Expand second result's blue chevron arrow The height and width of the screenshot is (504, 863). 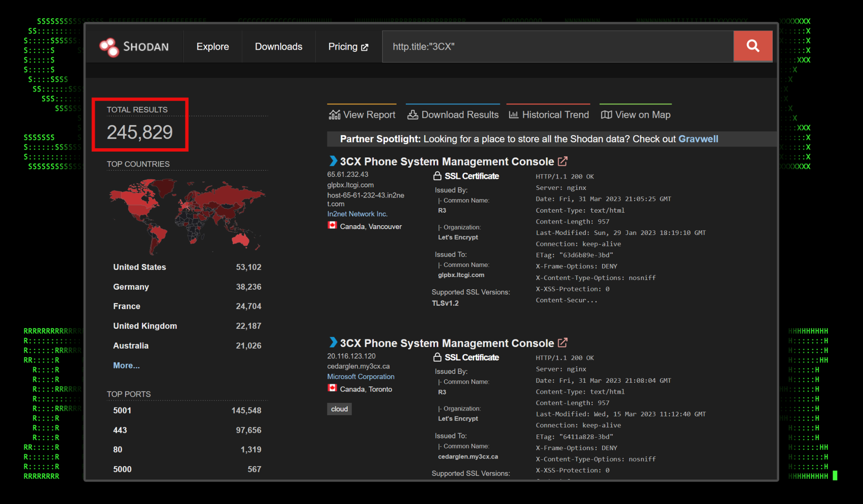click(333, 342)
